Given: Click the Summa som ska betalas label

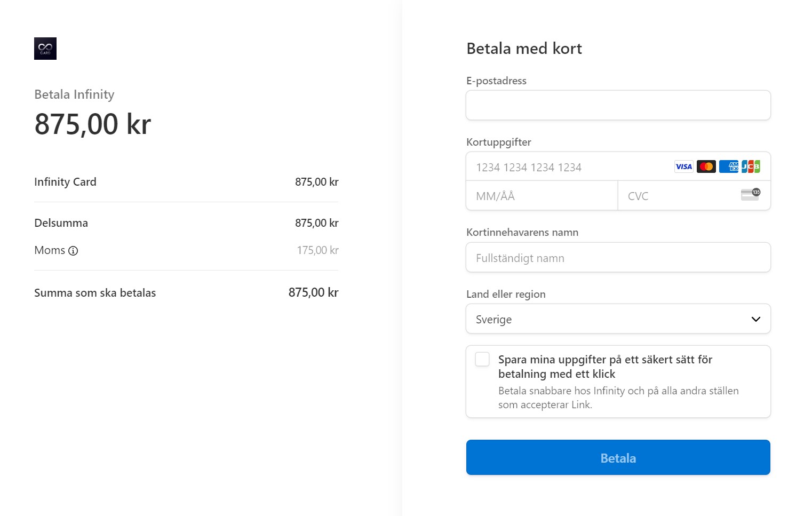Looking at the screenshot, I should click(95, 293).
